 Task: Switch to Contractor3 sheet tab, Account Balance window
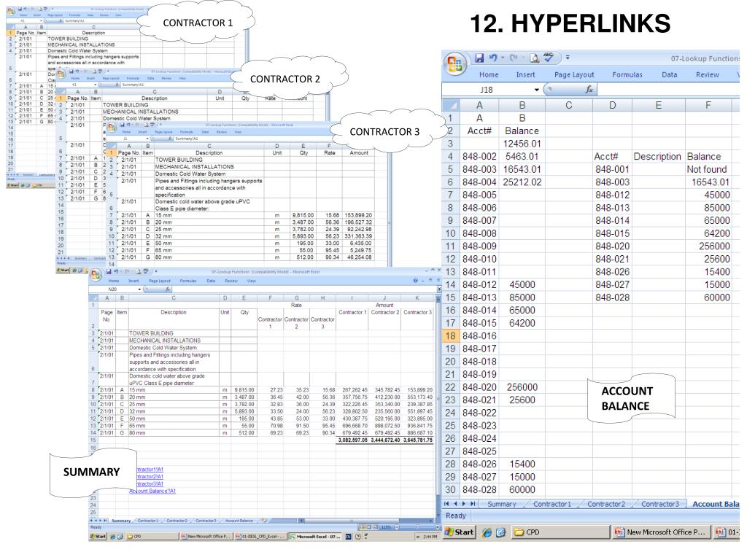tap(659, 504)
